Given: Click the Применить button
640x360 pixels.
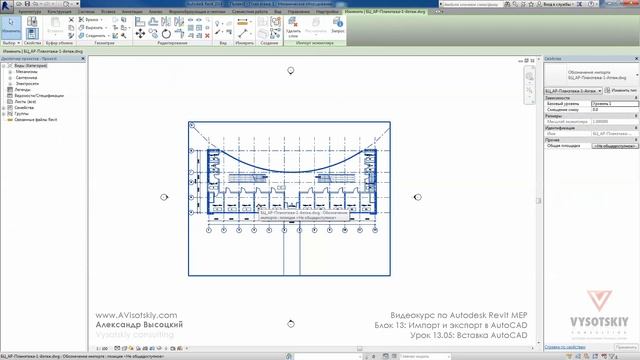Looking at the screenshot, I should point(626,347).
